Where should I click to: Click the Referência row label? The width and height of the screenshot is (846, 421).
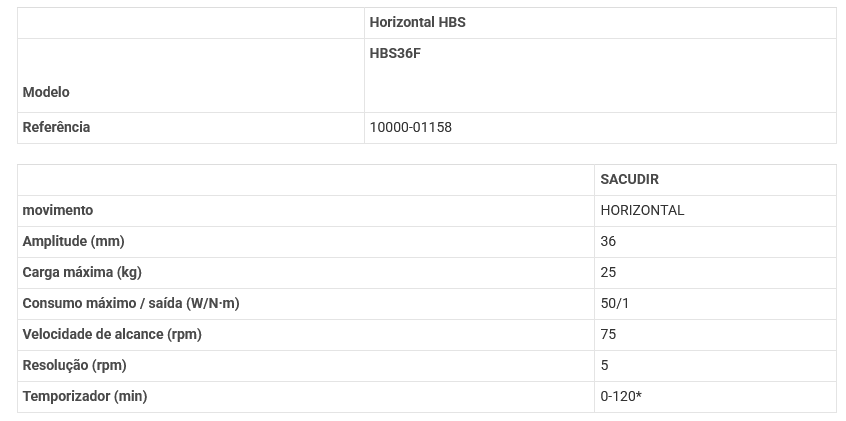pos(56,127)
